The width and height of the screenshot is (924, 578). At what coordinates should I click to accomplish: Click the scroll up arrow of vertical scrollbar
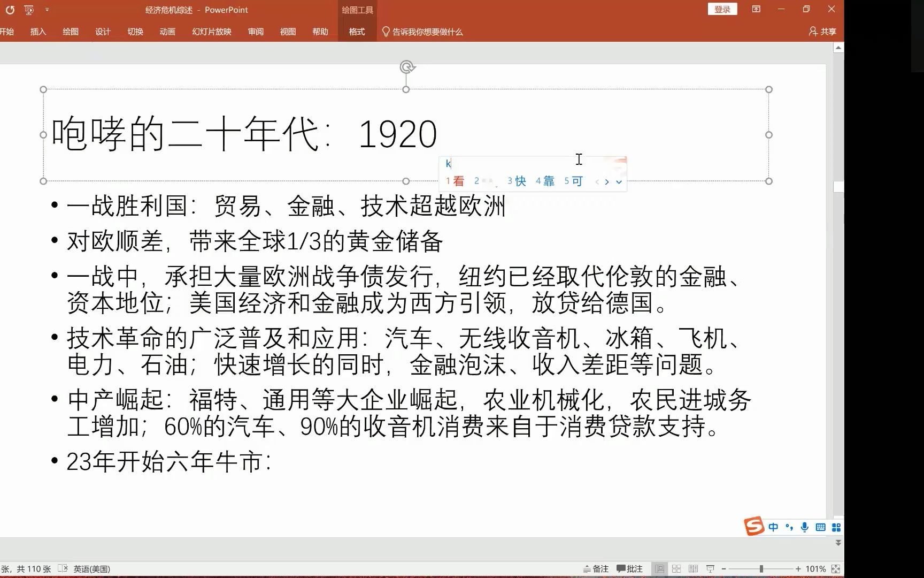coord(838,48)
